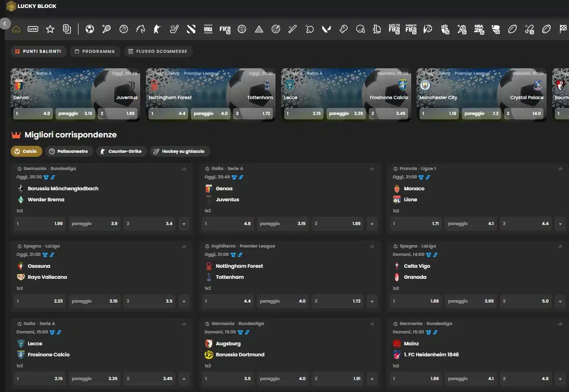
Task: Select the Valorant esports icon
Action: [x=327, y=29]
